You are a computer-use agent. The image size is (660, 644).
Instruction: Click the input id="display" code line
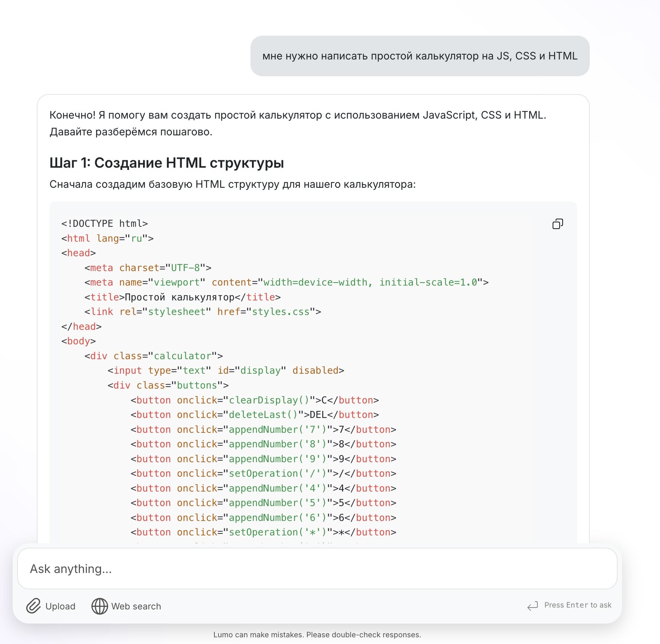[x=226, y=370]
